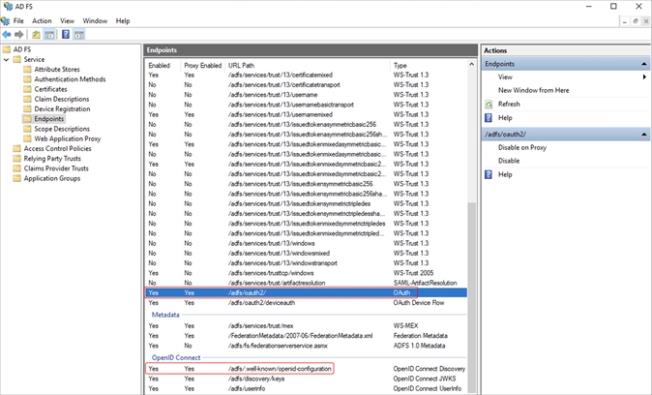Sort by Proxy Enabled column header

(x=203, y=65)
